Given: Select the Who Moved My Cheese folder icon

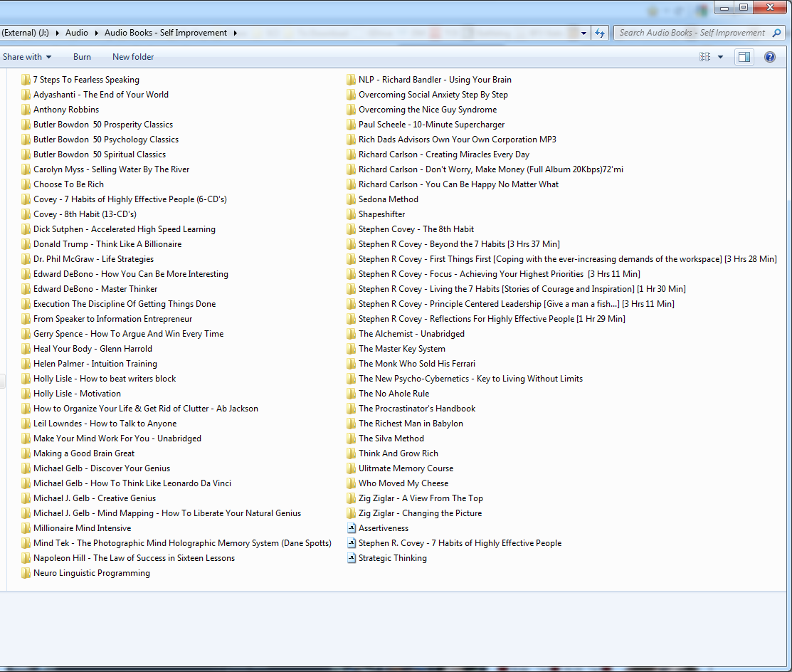Looking at the screenshot, I should (x=352, y=483).
